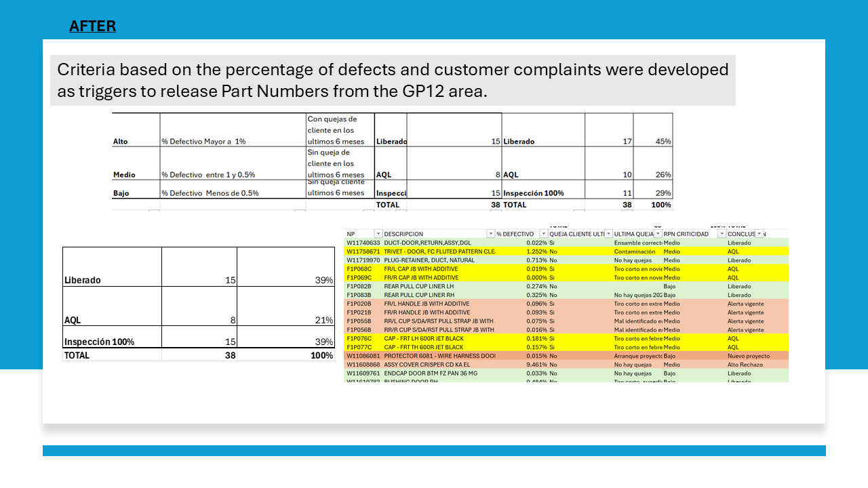Expand the QUEJA CLIENTE column filter
Viewport: 868px width, 488px height.
pyautogui.click(x=608, y=234)
